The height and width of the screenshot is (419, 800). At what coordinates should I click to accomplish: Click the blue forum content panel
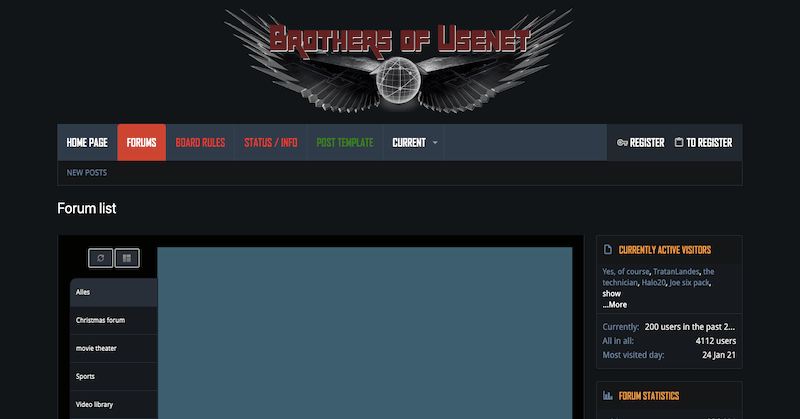pyautogui.click(x=365, y=333)
